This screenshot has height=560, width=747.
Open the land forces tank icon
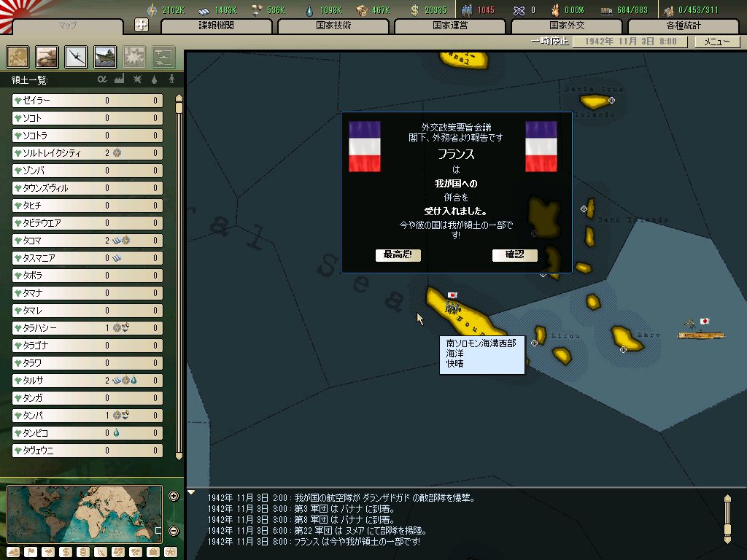[x=47, y=57]
